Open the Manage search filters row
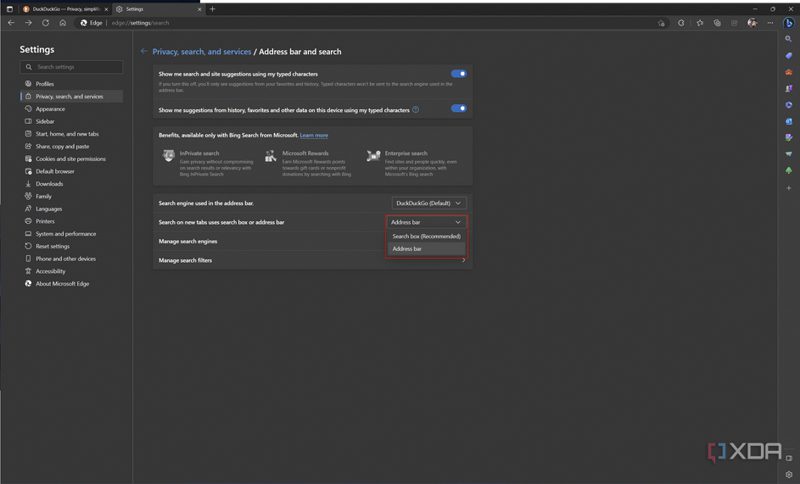The width and height of the screenshot is (800, 484). pyautogui.click(x=312, y=260)
